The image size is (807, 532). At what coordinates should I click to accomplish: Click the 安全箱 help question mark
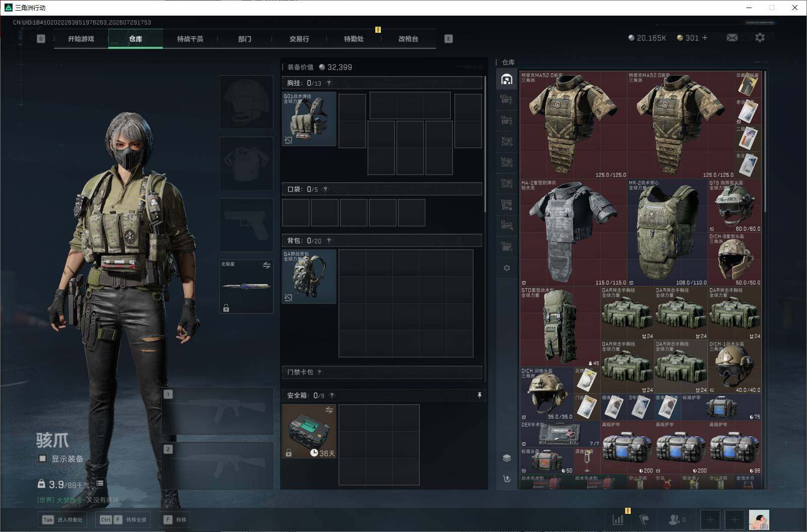[331, 395]
